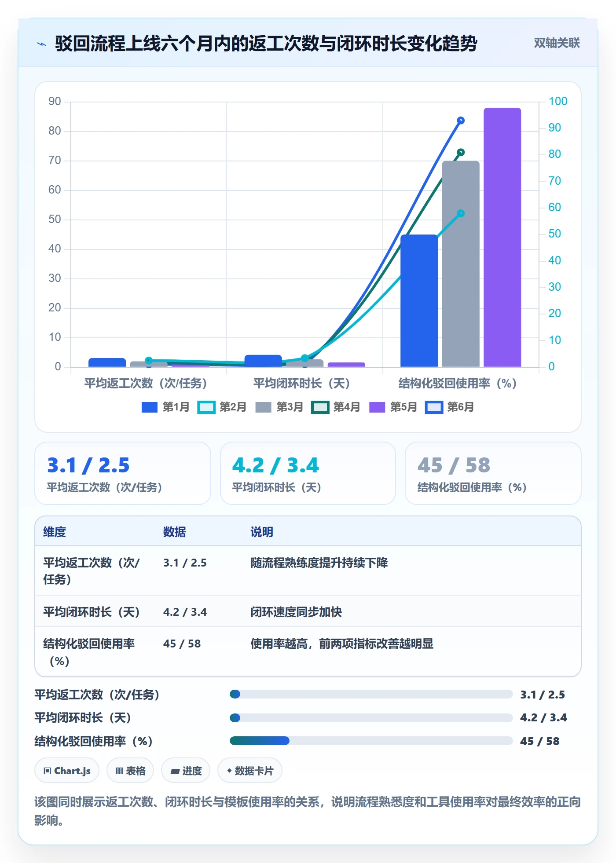Click table cell 随流程熟练度提升持续下降

(x=319, y=563)
